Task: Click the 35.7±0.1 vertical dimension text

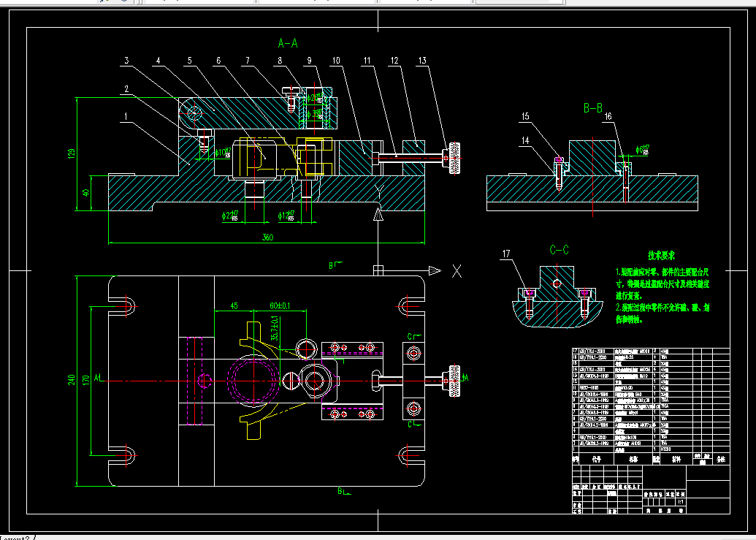Action: pos(275,329)
